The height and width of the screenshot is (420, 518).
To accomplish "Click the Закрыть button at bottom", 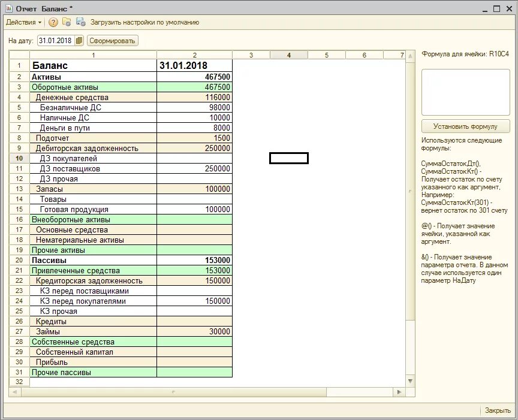I will [498, 410].
